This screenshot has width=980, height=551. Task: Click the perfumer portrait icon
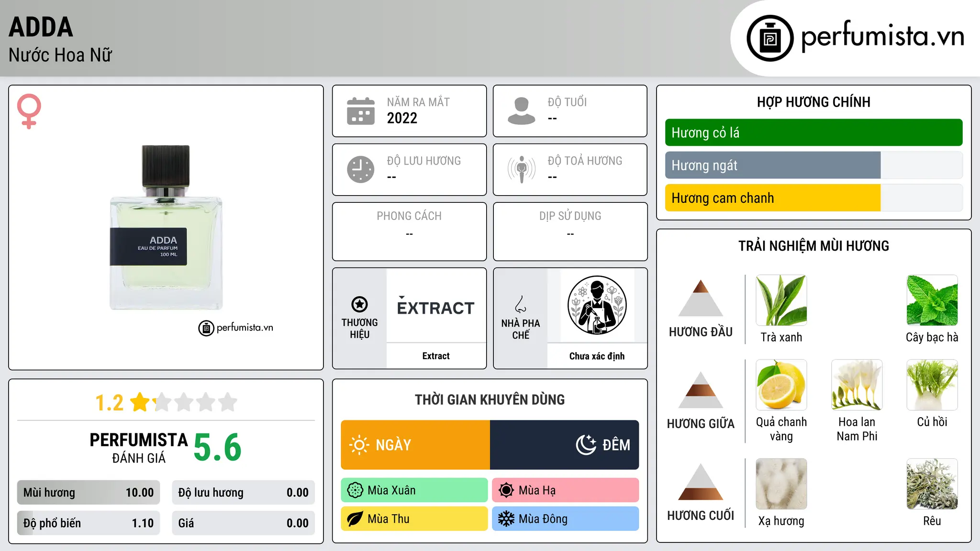tap(597, 305)
